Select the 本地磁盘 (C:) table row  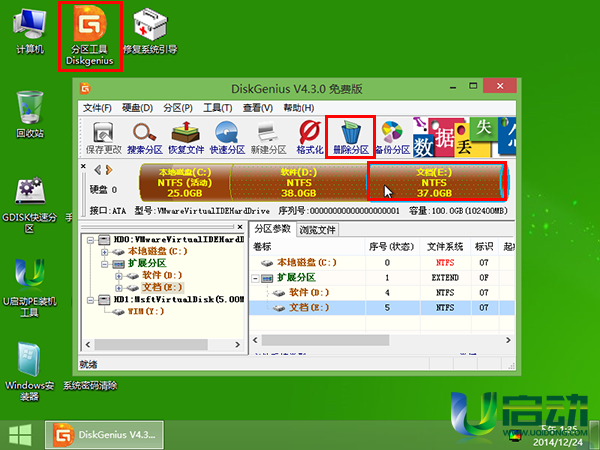click(382, 262)
